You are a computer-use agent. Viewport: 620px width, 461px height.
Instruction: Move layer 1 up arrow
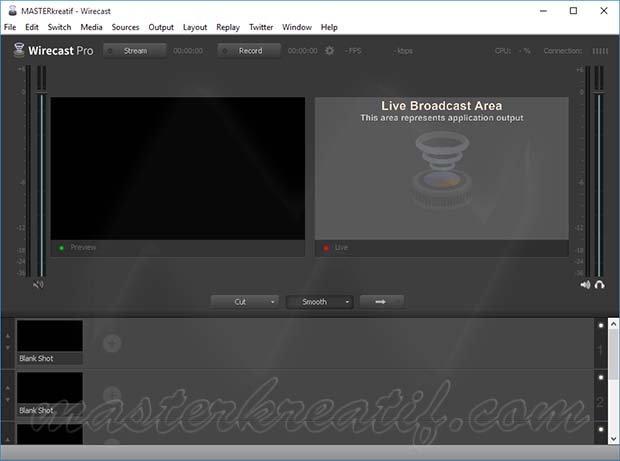(8, 336)
